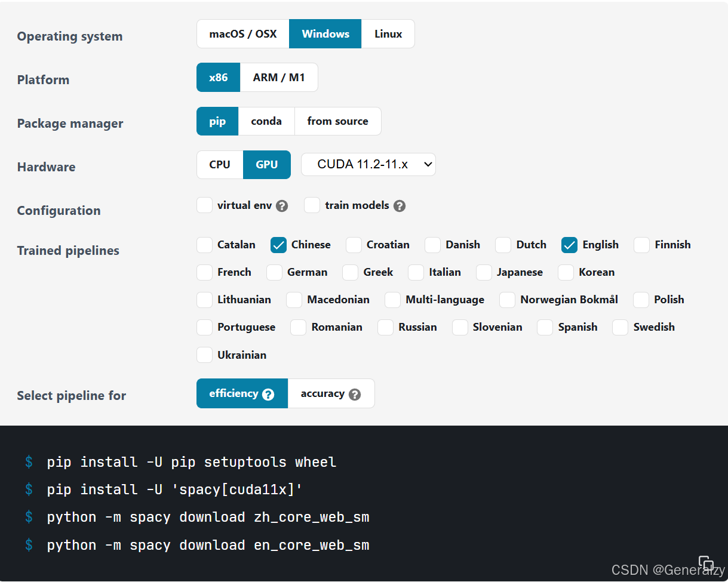Choose conda package manager

266,121
